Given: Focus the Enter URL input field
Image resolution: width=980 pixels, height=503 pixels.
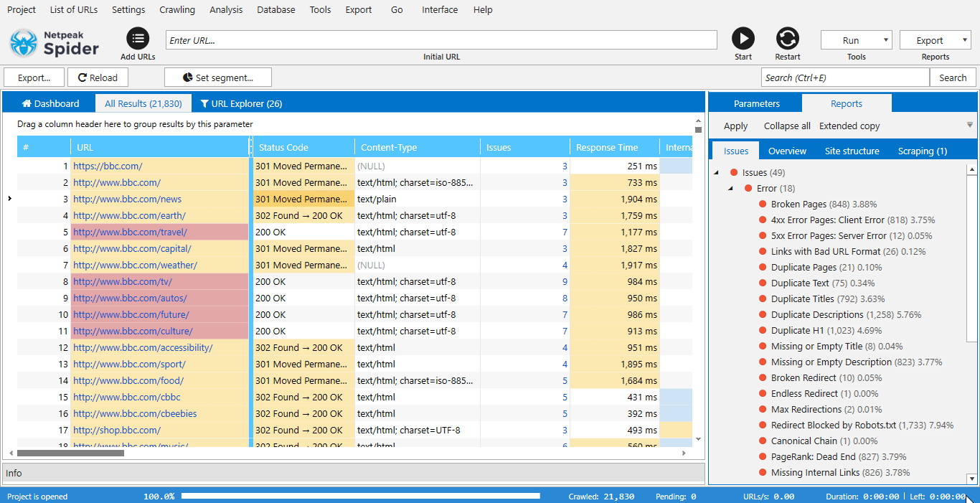Looking at the screenshot, I should click(441, 40).
